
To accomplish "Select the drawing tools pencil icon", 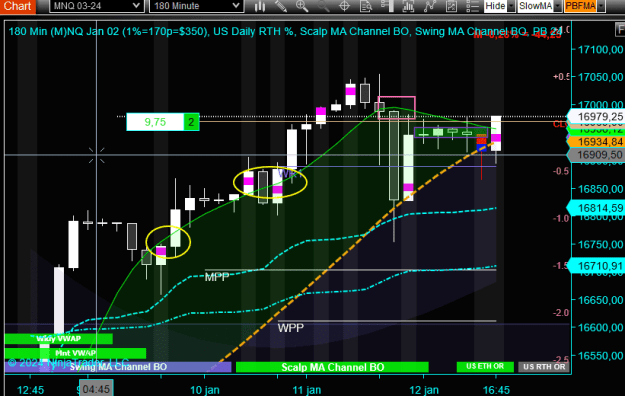I will click(281, 6).
